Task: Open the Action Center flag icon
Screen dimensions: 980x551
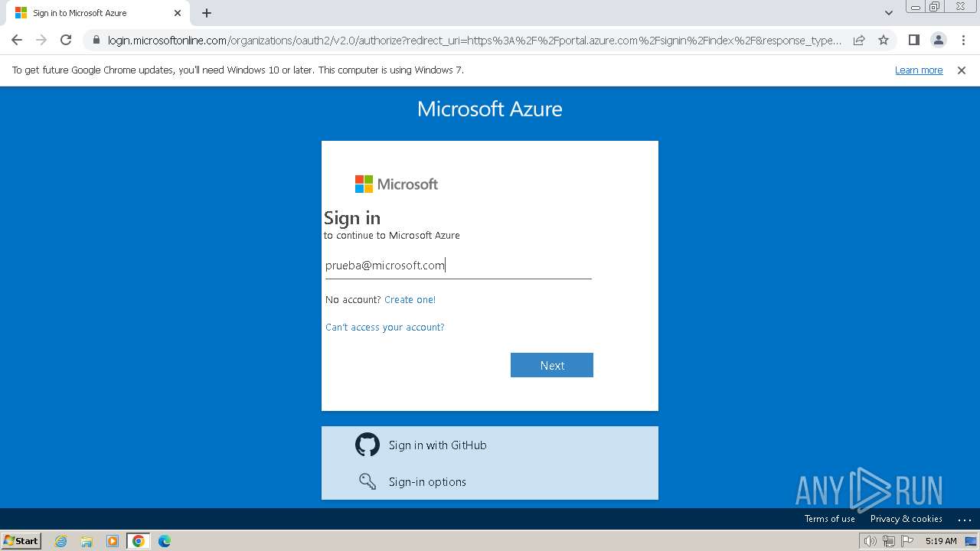Action: pos(907,541)
